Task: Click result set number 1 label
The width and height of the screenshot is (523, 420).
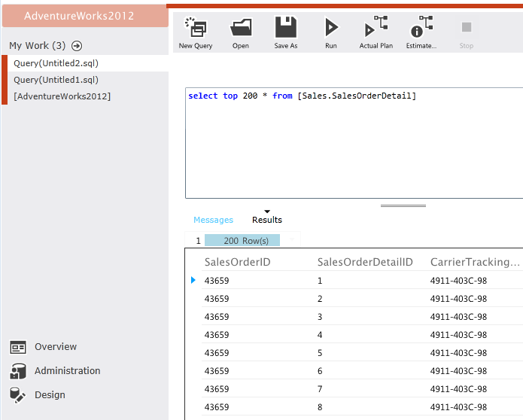Action: pyautogui.click(x=198, y=241)
